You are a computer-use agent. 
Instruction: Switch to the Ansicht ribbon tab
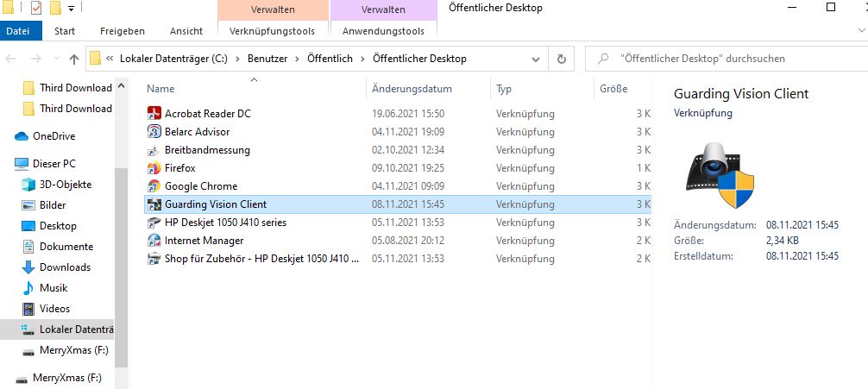click(x=186, y=31)
